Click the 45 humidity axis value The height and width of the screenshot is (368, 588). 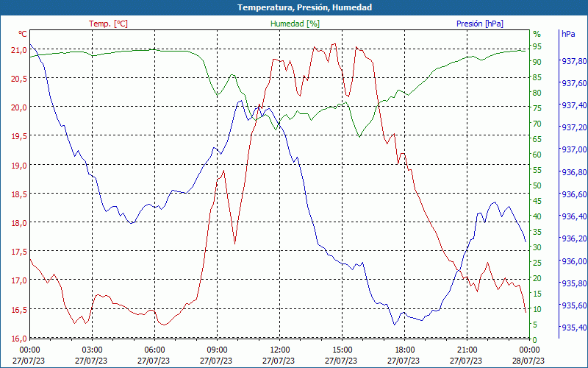click(537, 201)
